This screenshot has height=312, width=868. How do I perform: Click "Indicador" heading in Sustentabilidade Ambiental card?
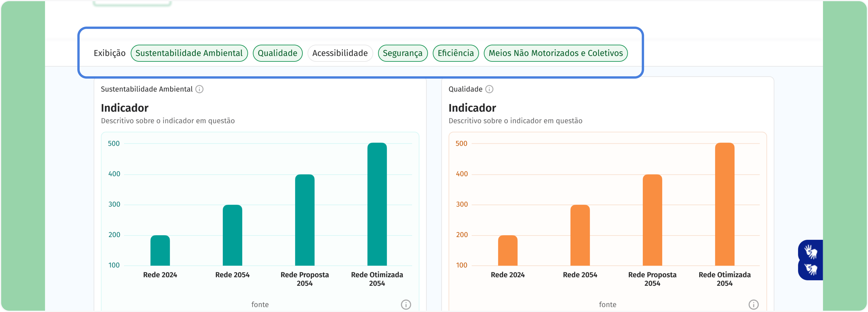pyautogui.click(x=125, y=108)
